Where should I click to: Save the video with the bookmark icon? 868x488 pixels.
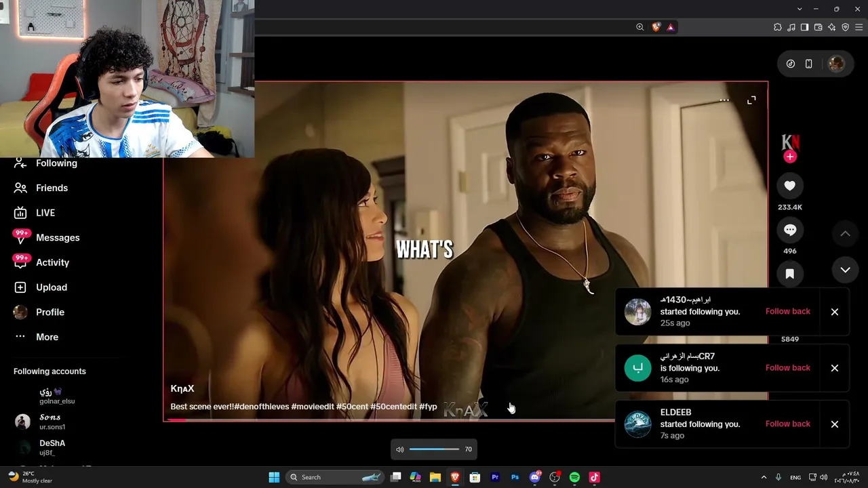click(x=790, y=274)
